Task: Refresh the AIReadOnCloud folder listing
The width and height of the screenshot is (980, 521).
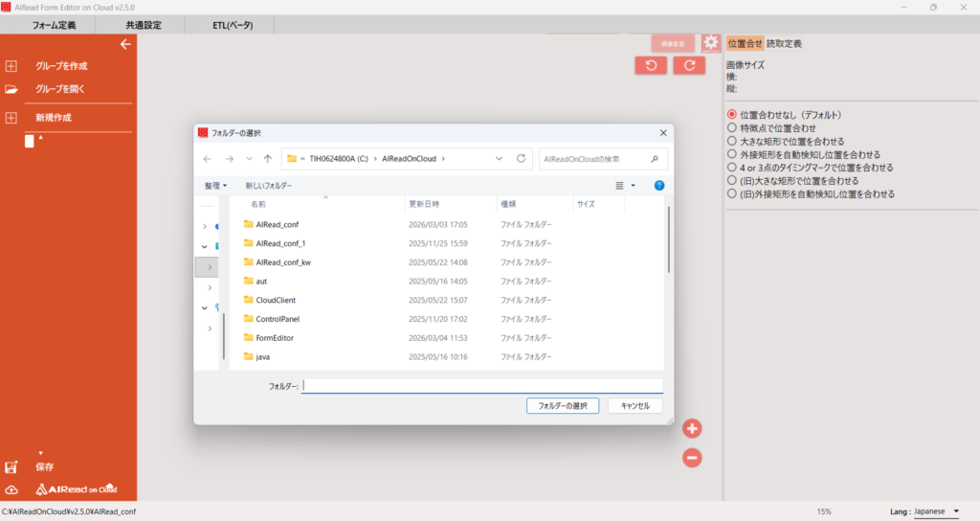Action: point(521,159)
